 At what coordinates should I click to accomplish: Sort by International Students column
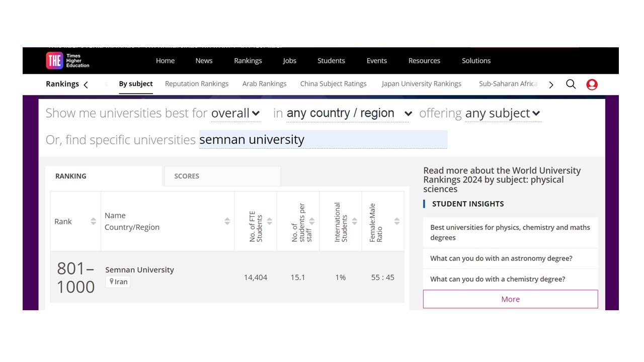354,221
